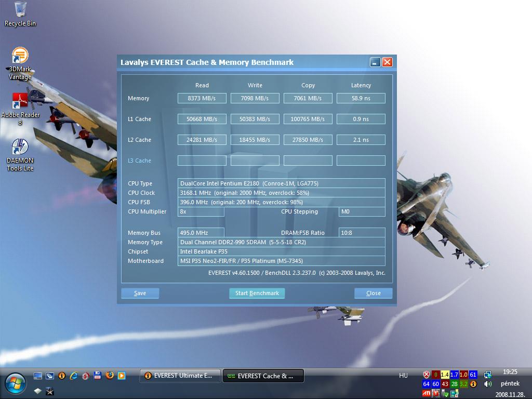
Task: Click Start Benchmark
Action: tap(257, 293)
